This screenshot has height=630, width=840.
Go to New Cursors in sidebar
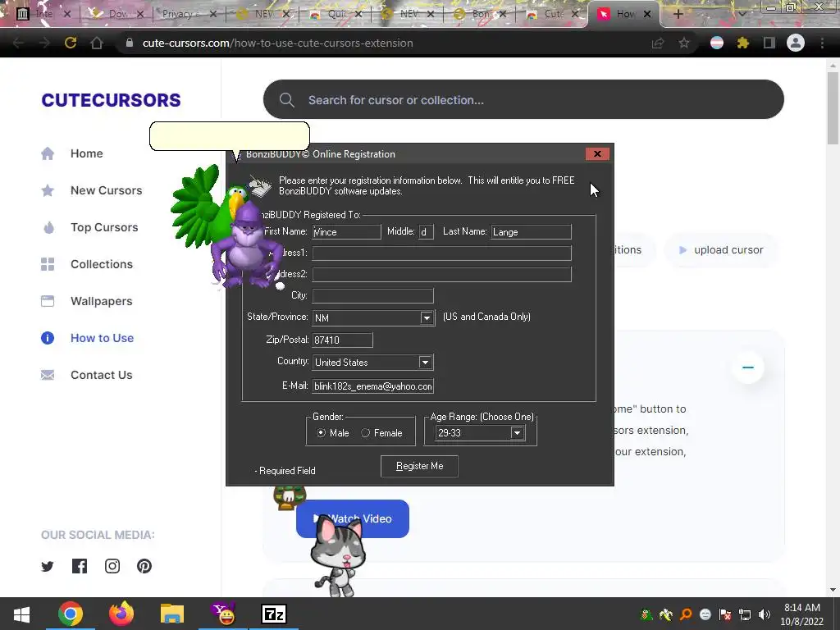pyautogui.click(x=92, y=190)
